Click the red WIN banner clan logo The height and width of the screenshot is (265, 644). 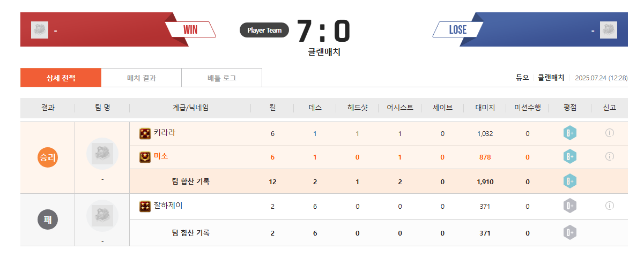40,30
